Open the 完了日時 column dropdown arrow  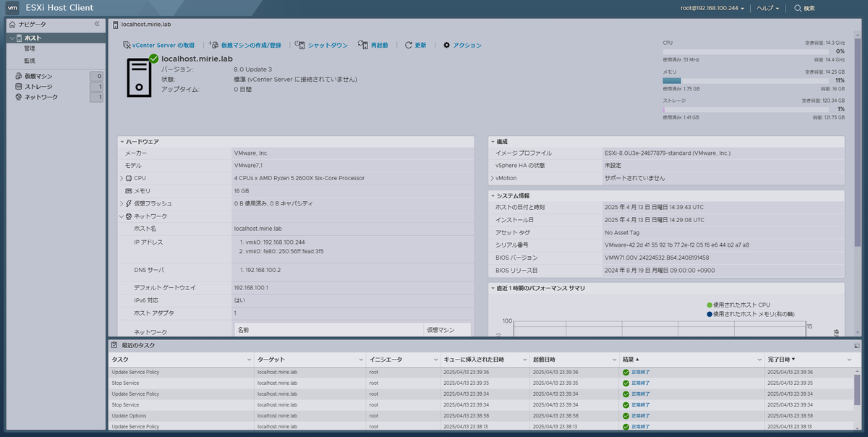coord(849,360)
